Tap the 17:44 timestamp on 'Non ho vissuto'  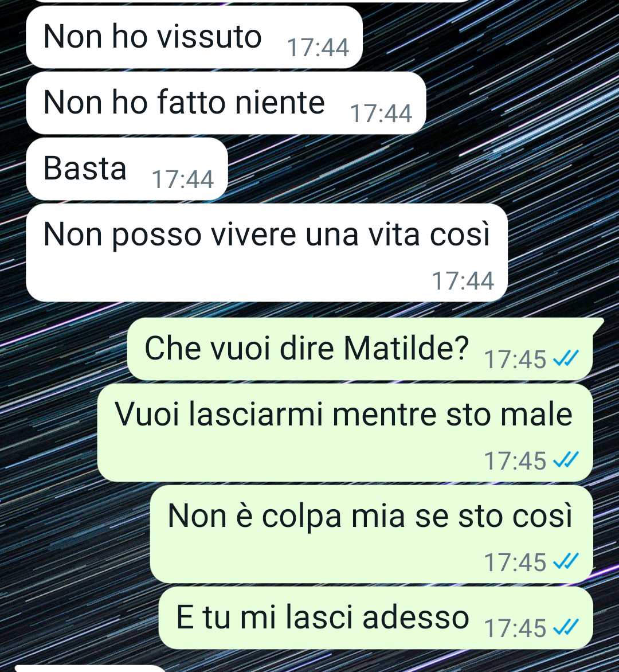pyautogui.click(x=318, y=48)
